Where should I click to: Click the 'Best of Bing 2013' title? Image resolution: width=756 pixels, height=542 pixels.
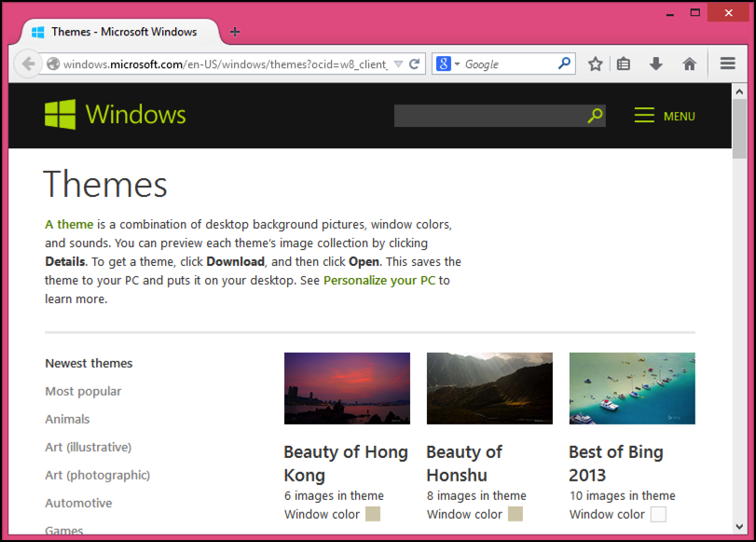pos(616,464)
